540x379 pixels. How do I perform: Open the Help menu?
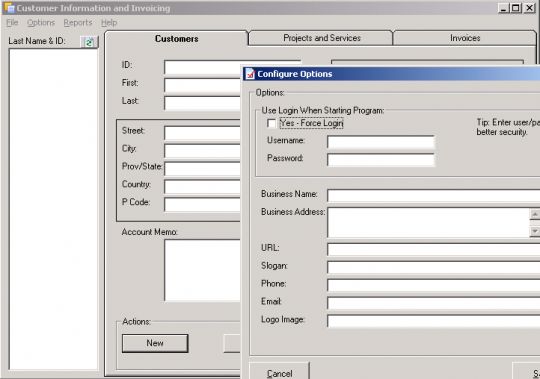(x=109, y=23)
